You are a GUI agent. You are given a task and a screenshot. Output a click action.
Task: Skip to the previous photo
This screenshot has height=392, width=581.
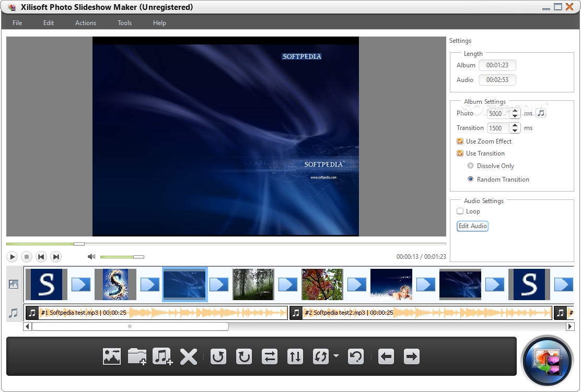(41, 256)
